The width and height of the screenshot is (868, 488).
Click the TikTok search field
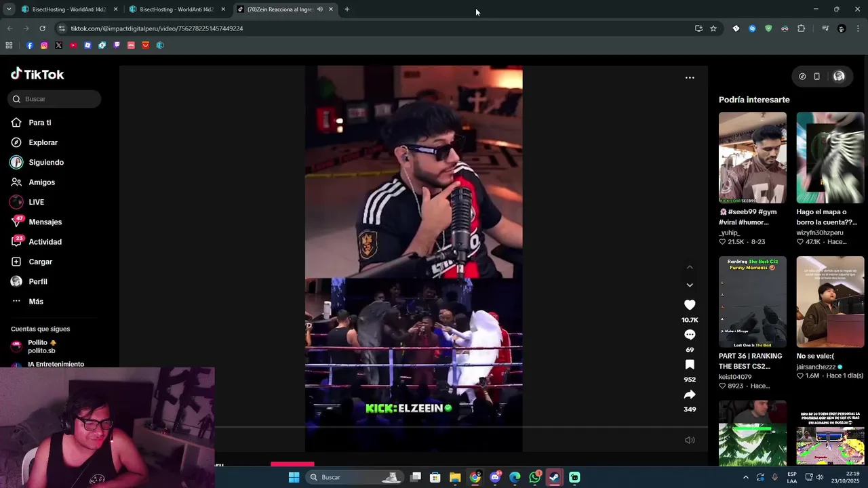pos(55,99)
